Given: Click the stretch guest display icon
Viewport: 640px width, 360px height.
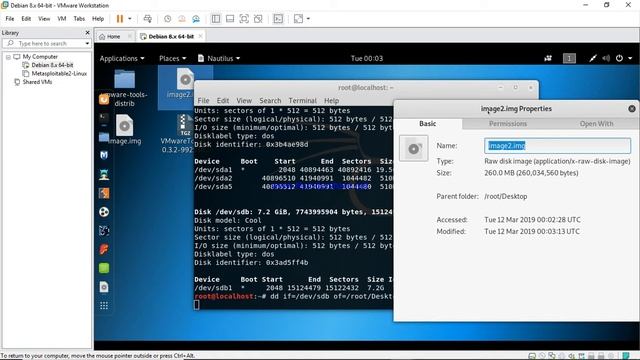Looking at the screenshot, I should click(x=298, y=19).
